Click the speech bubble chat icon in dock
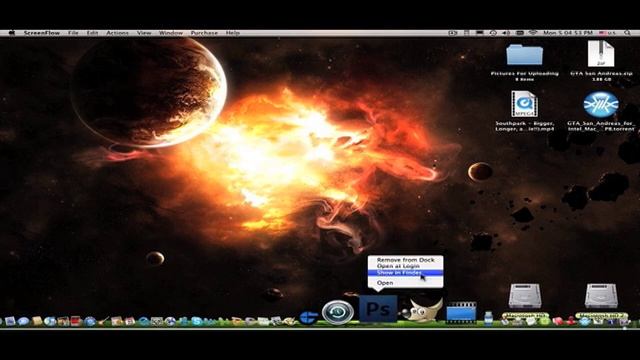The width and height of the screenshot is (640, 360). [x=23, y=321]
